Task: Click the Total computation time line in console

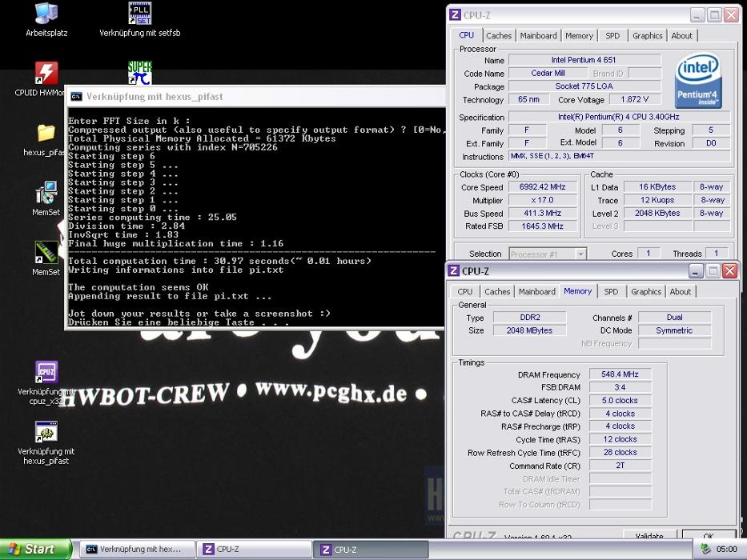Action: (x=219, y=261)
